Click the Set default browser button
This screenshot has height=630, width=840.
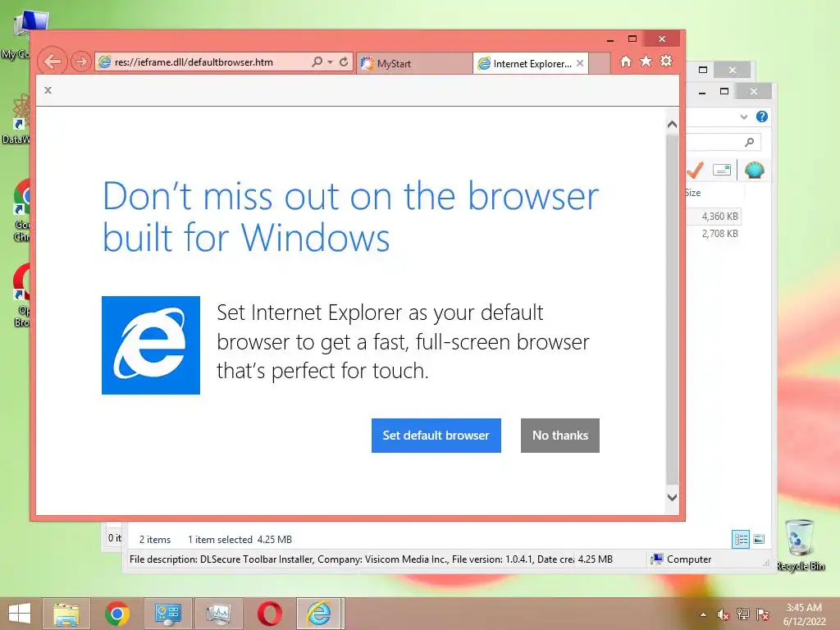click(x=436, y=436)
